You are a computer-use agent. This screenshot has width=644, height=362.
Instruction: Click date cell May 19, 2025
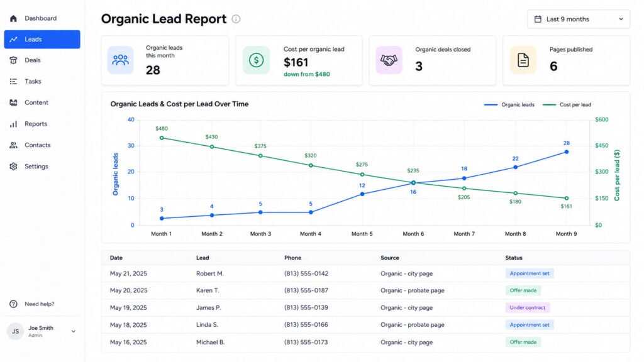click(128, 307)
